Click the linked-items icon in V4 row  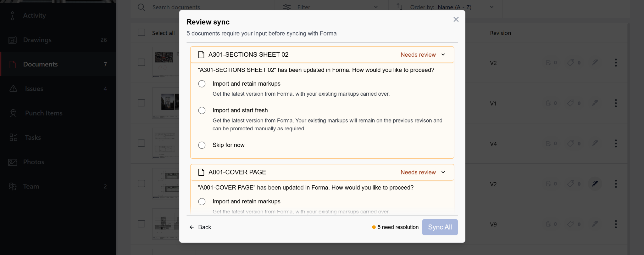click(548, 143)
